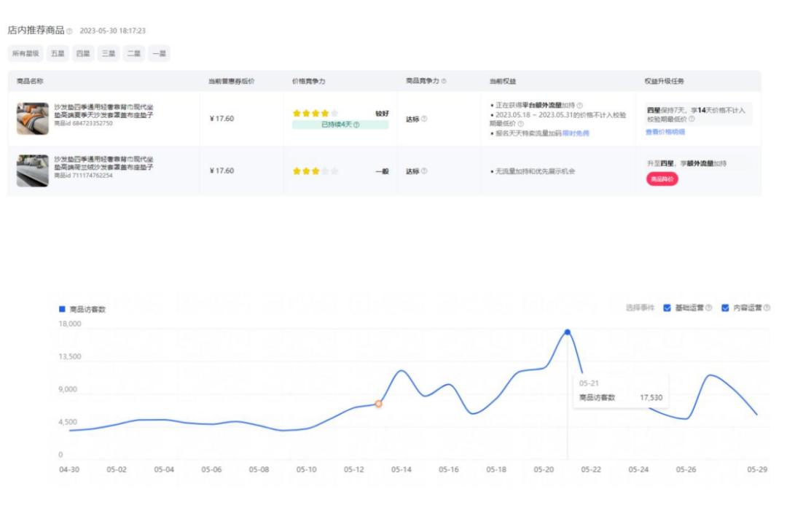
Task: Click the info icon beside 店内推荐商品 title
Action: click(x=70, y=32)
